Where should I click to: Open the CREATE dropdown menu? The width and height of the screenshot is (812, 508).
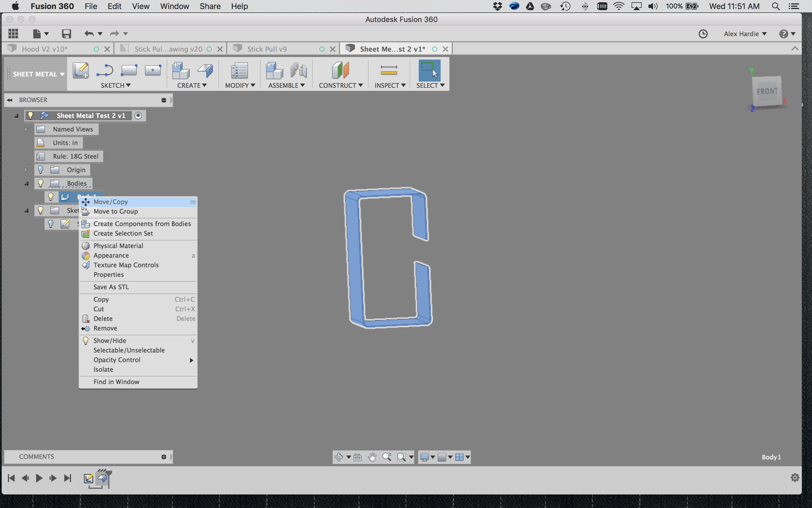click(x=192, y=85)
